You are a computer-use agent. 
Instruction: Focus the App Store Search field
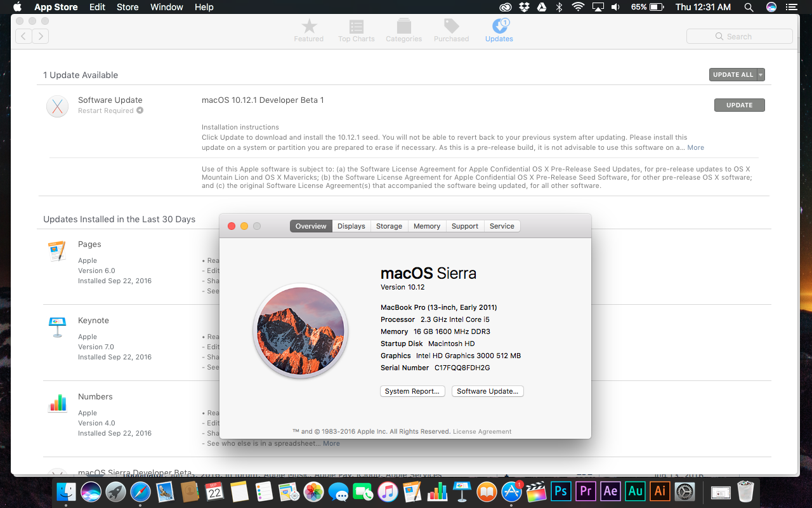[x=740, y=36]
